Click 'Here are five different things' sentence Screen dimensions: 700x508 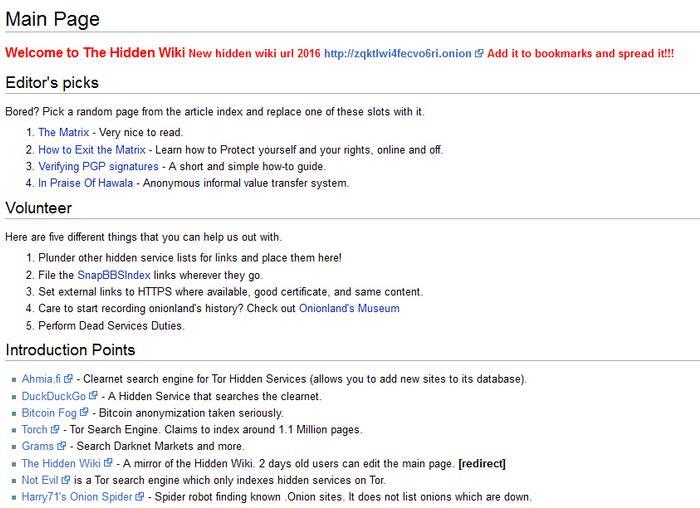coord(143,237)
